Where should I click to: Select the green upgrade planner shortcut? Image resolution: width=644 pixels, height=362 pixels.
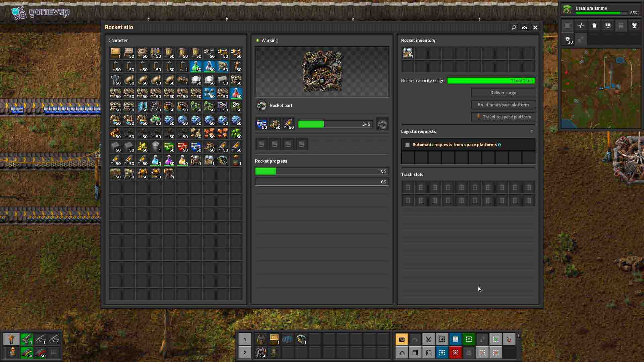tap(469, 340)
